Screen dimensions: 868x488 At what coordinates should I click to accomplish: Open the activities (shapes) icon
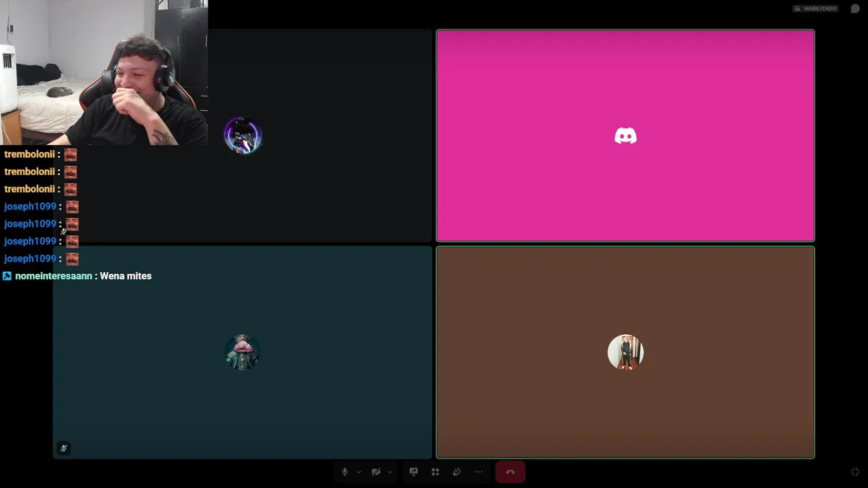(x=435, y=472)
